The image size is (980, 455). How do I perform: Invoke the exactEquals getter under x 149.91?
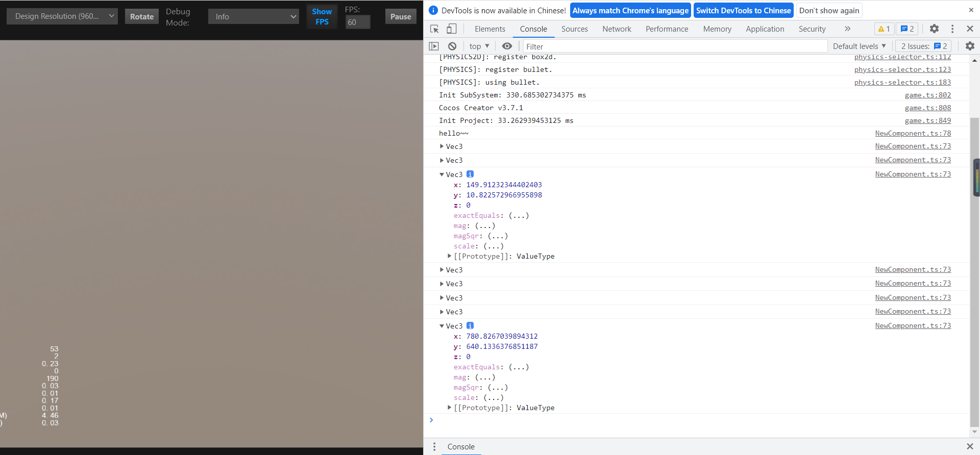coord(519,215)
